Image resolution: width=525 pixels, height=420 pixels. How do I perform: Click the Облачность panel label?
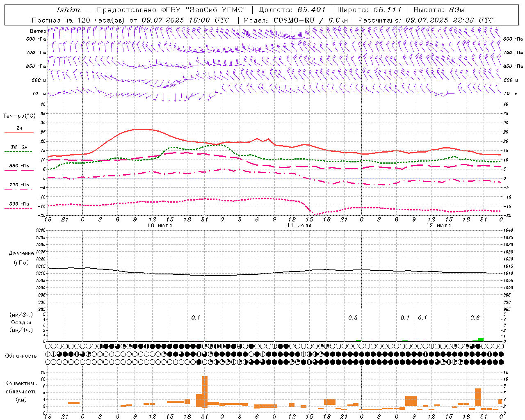click(x=21, y=356)
